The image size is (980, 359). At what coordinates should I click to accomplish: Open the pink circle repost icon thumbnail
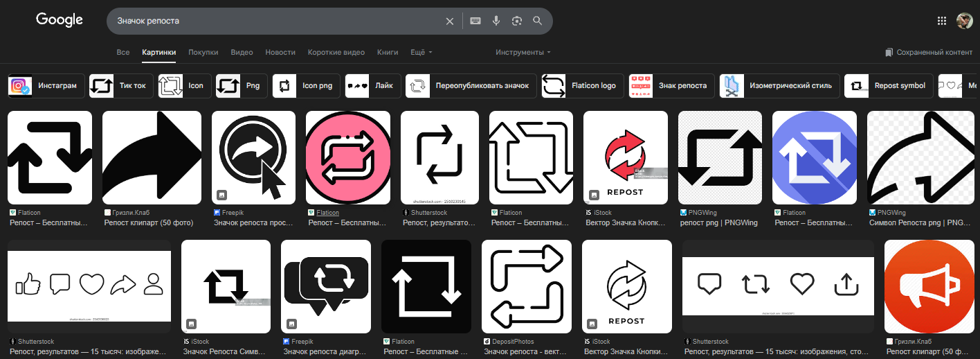348,157
